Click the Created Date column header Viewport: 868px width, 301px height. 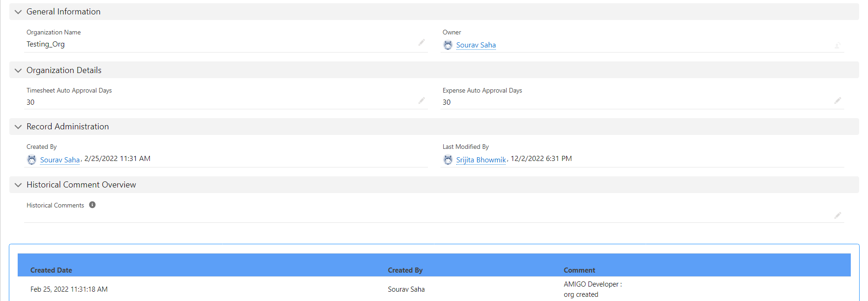click(51, 270)
